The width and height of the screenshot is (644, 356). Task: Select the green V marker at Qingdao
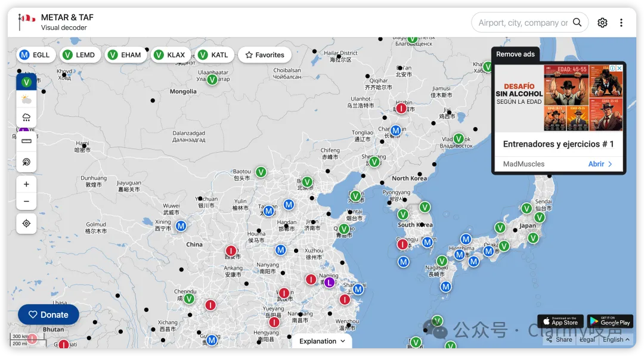click(x=344, y=229)
